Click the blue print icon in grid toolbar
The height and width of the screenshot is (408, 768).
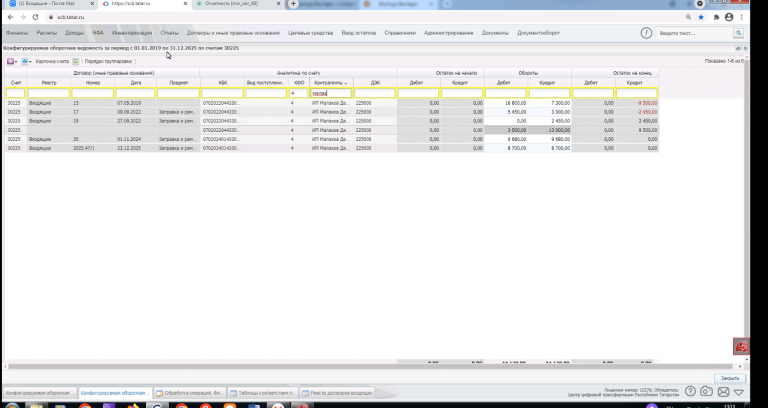pyautogui.click(x=24, y=62)
